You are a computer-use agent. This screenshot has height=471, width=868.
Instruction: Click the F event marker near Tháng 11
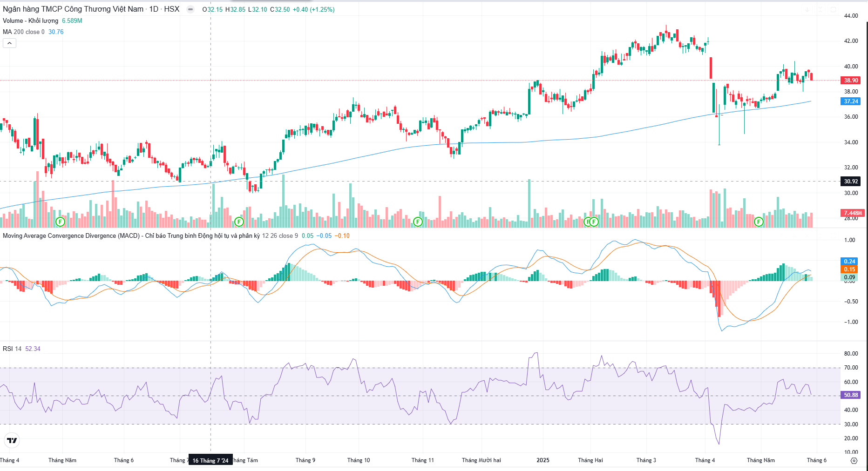coord(418,222)
